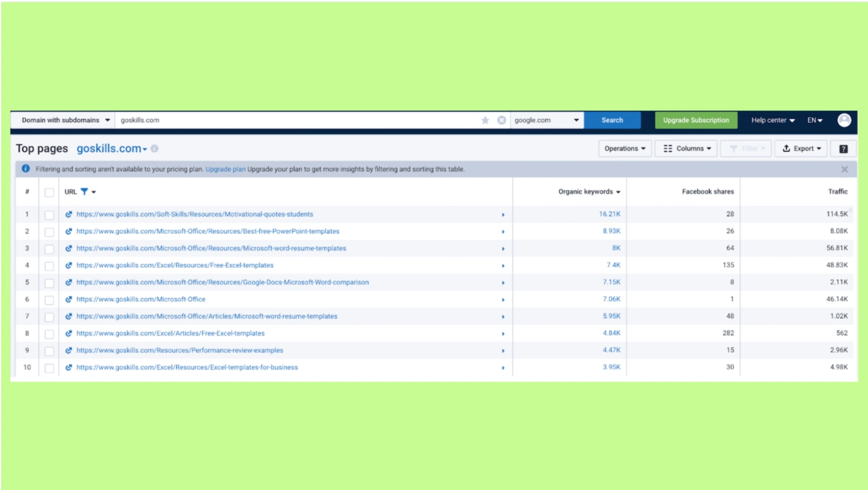868x490 pixels.
Task: Open the EN language menu
Action: click(x=815, y=120)
